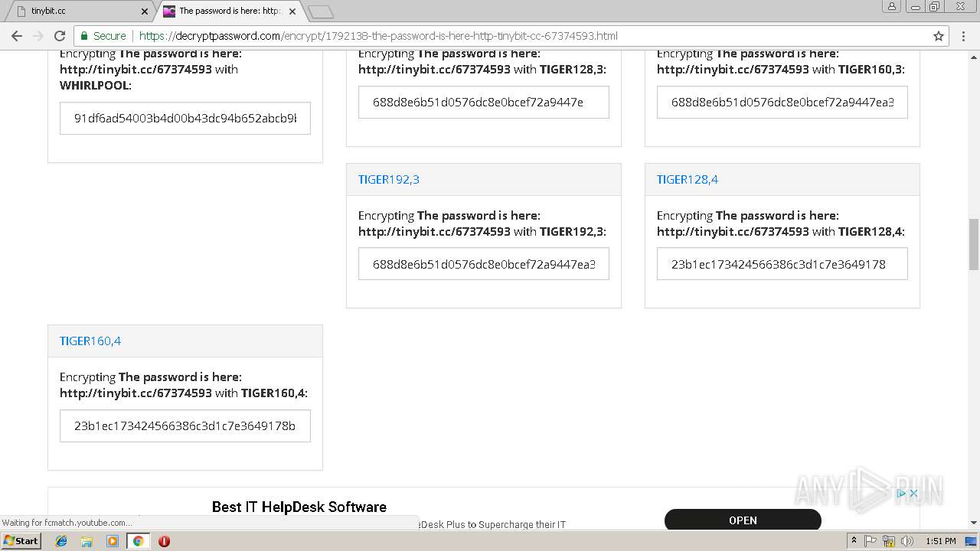Open the TIGER128,4 link
This screenshot has width=980, height=551.
[688, 180]
